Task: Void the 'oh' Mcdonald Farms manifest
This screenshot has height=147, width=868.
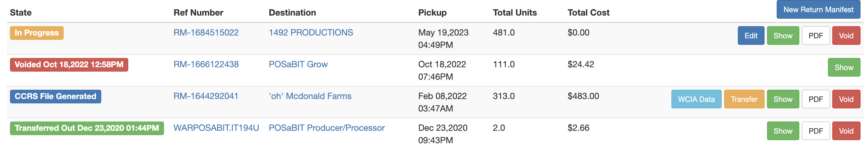Action: pos(846,99)
